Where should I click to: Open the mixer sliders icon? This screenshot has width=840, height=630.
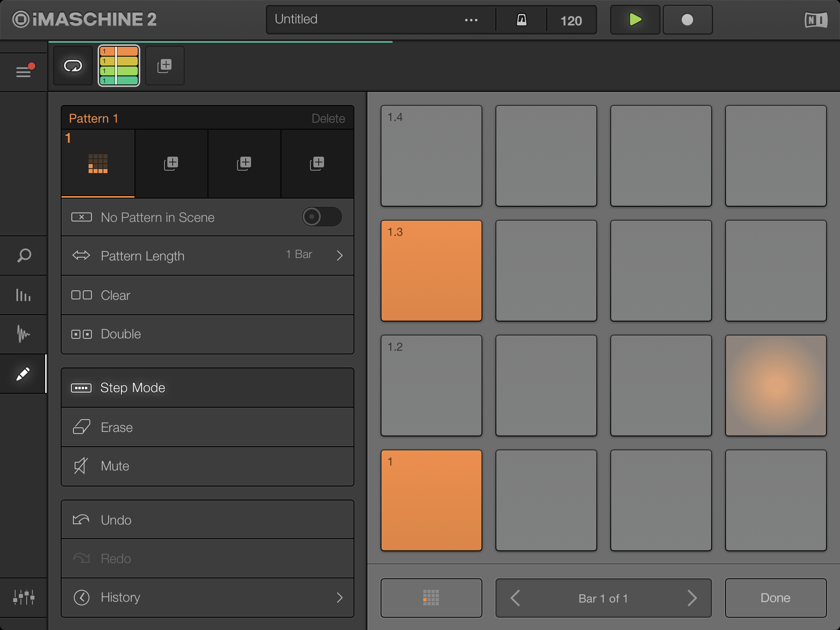tap(23, 597)
